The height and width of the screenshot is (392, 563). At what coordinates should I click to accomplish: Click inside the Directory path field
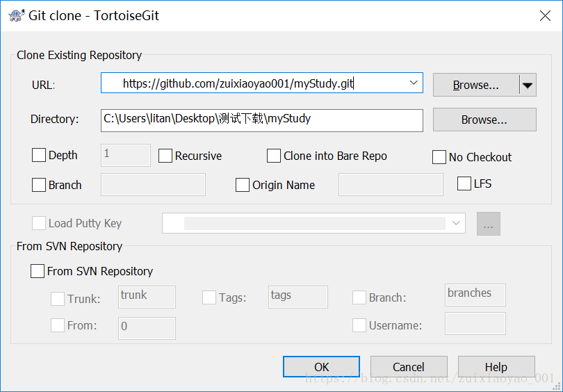click(x=262, y=120)
